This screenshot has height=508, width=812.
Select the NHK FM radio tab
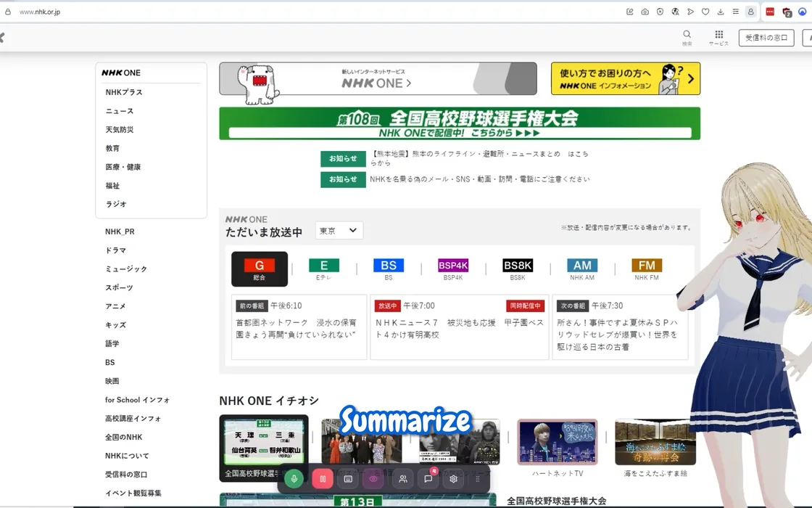point(647,269)
